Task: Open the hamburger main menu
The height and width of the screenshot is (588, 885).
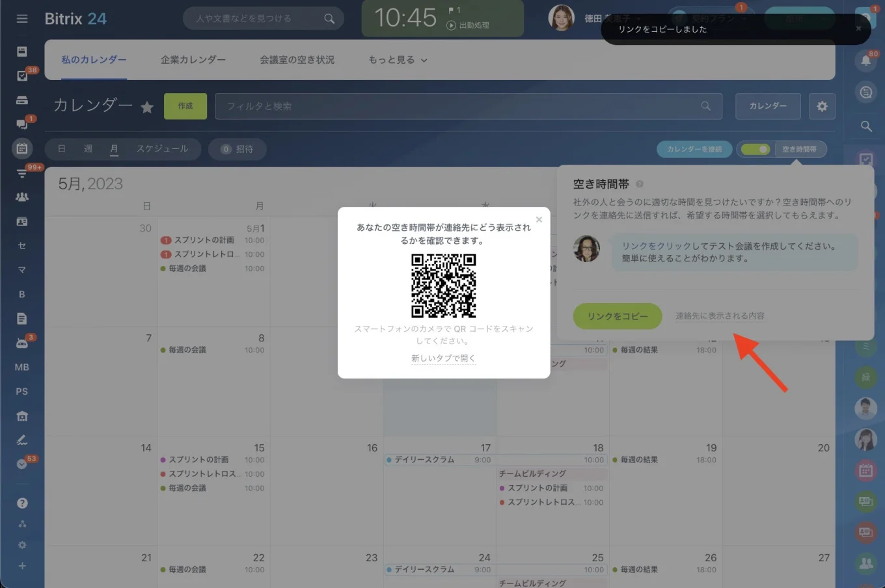Action: [22, 19]
